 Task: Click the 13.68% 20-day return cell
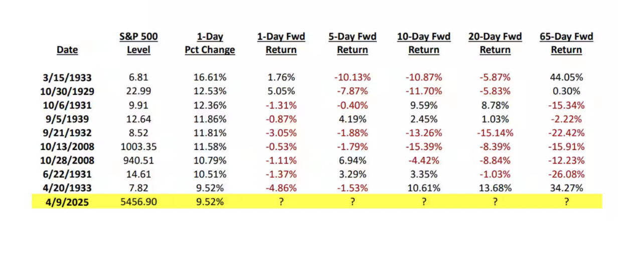click(x=495, y=188)
